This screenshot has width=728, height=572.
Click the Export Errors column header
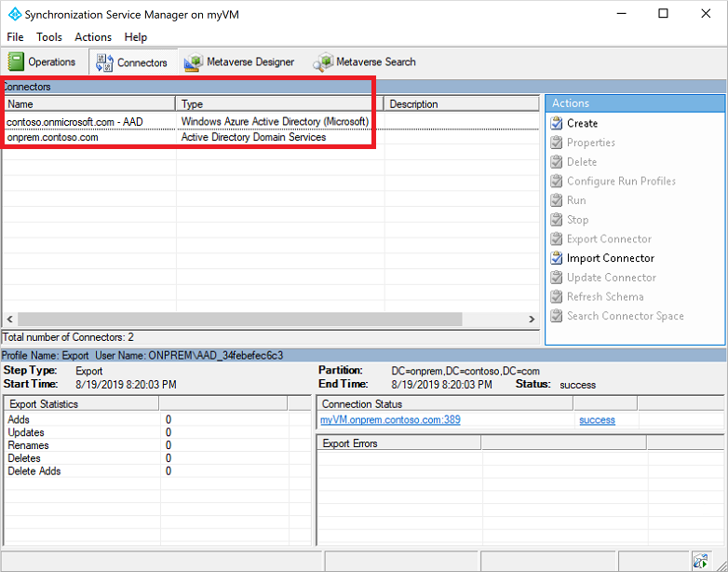tap(398, 443)
